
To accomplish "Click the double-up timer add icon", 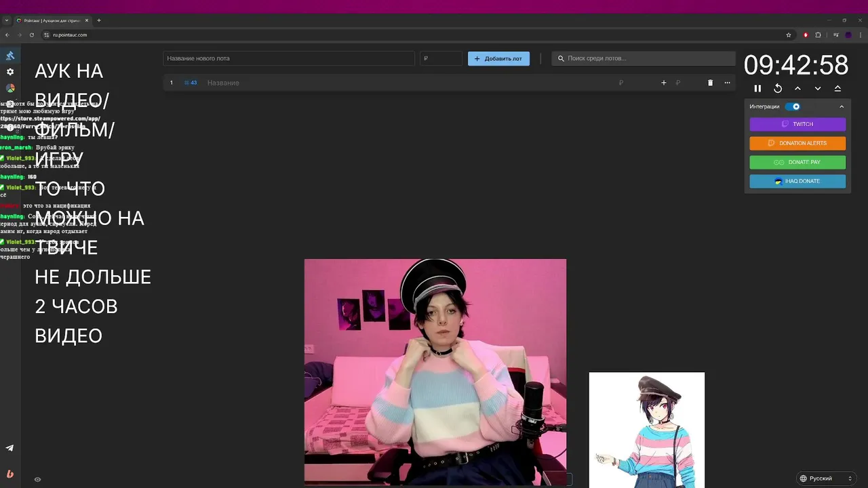I will tap(837, 88).
